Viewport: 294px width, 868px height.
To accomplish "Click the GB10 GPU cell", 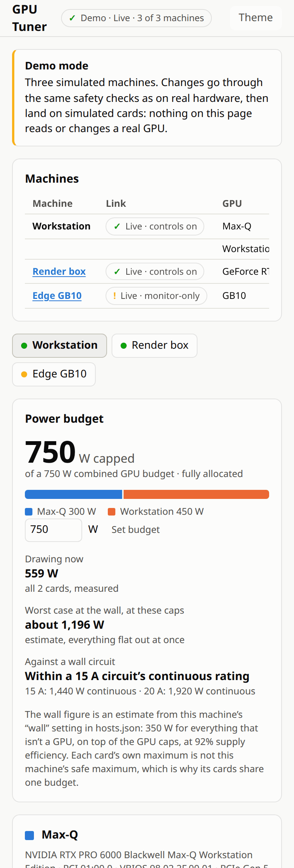I will [234, 295].
